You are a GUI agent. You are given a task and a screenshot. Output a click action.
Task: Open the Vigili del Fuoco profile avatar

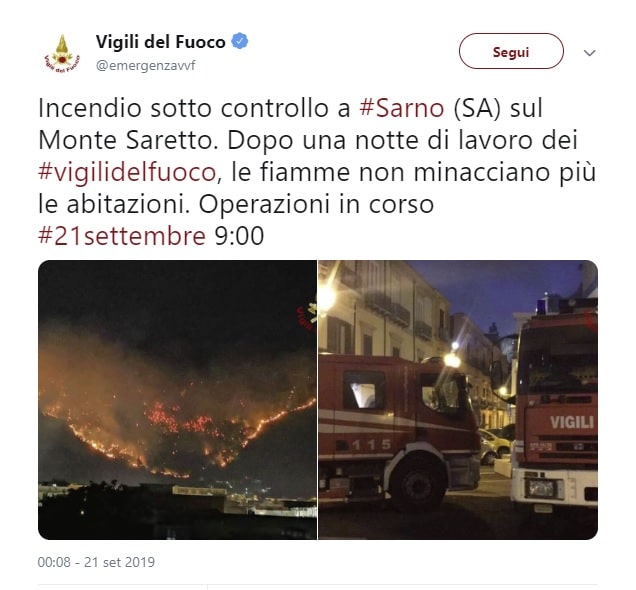point(62,54)
